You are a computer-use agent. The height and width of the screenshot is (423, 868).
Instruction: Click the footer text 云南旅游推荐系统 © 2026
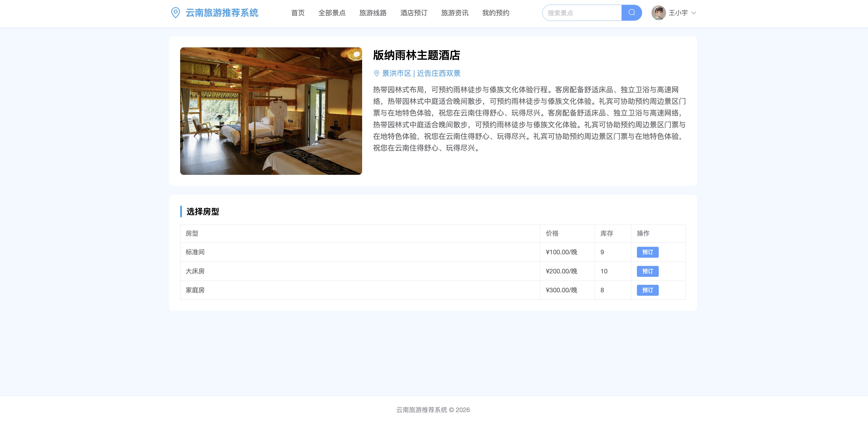[433, 410]
